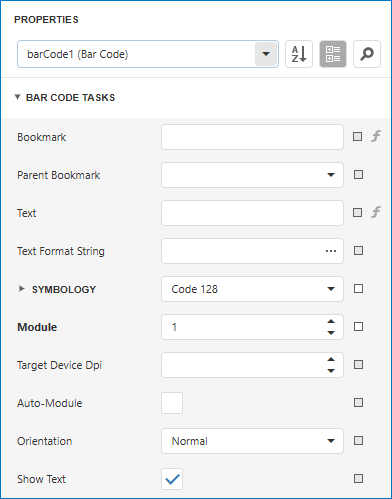Click the Bookmark text input field
Viewport: 392px width, 499px height.
252,137
